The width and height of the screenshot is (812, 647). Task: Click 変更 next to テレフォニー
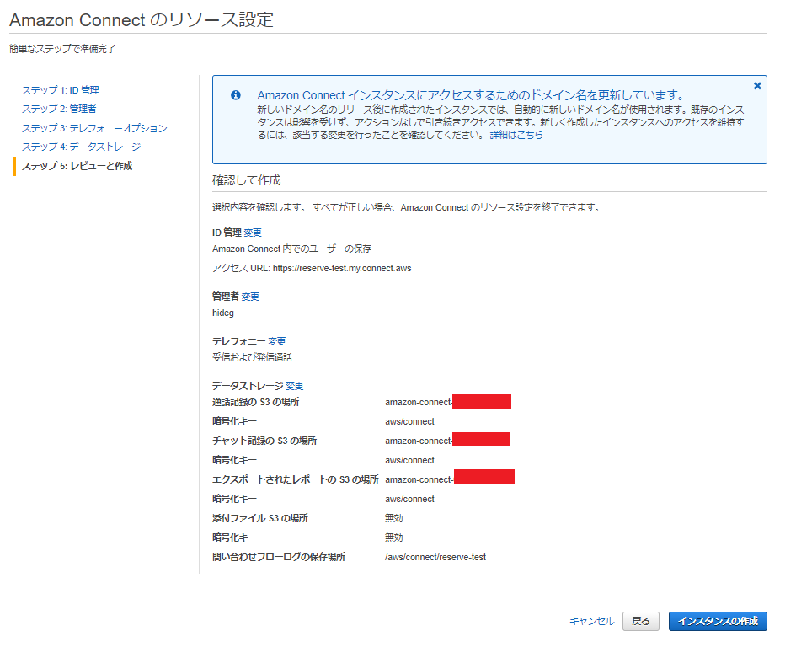click(x=276, y=341)
